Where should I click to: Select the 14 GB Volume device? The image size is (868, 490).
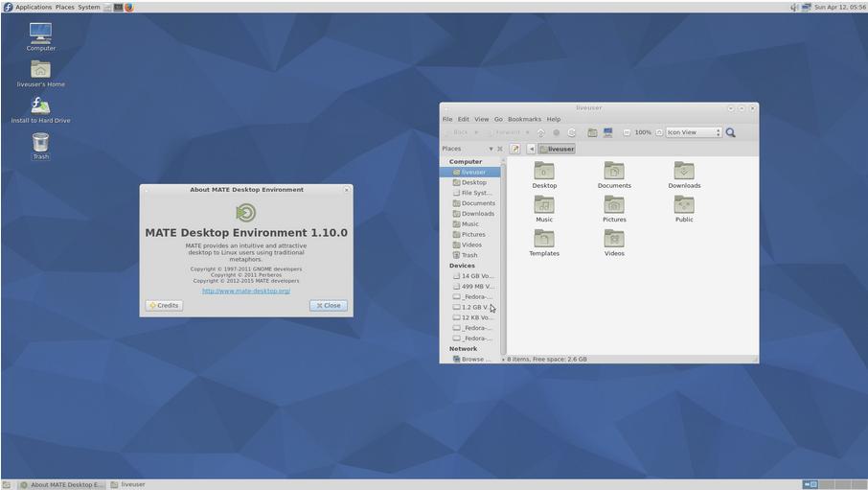[x=470, y=275]
